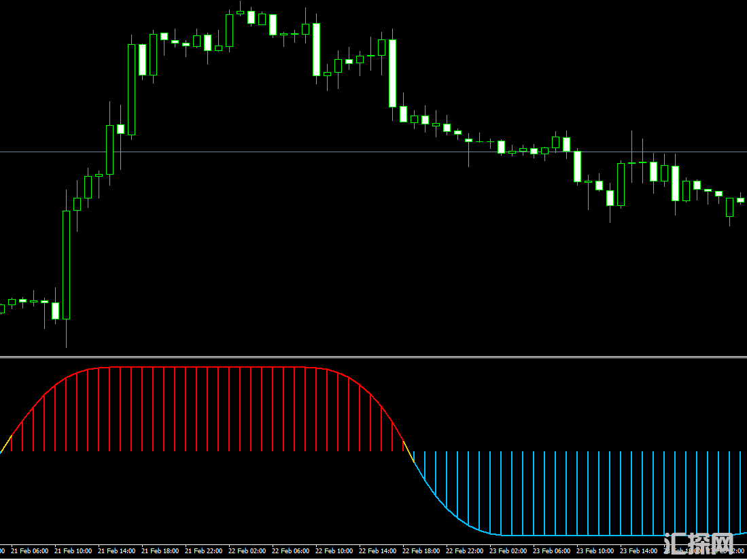Select the 23 Feb 06:00 time axis label
The width and height of the screenshot is (747, 560).
[552, 551]
